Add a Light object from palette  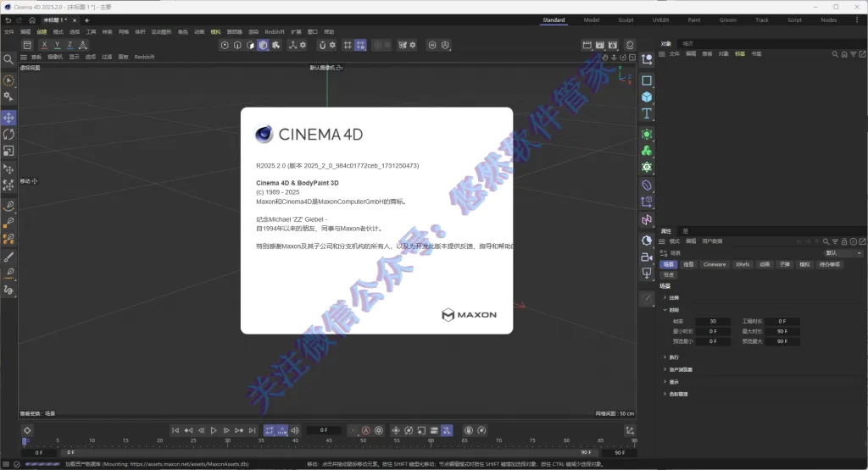point(647,274)
